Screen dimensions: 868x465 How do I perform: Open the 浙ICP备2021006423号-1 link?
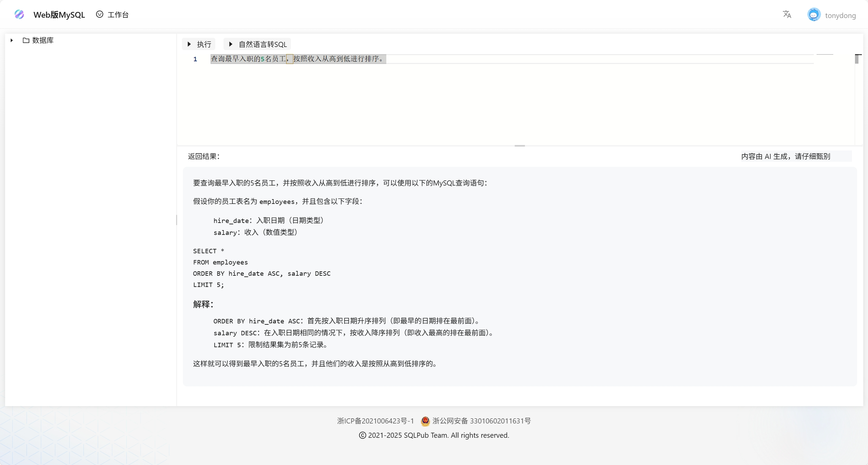click(375, 421)
